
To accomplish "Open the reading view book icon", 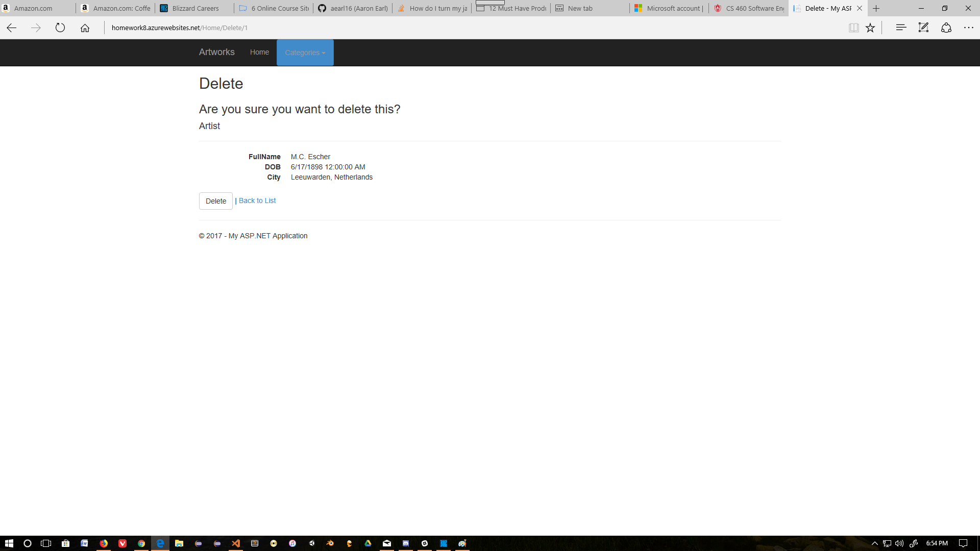I will (x=853, y=28).
